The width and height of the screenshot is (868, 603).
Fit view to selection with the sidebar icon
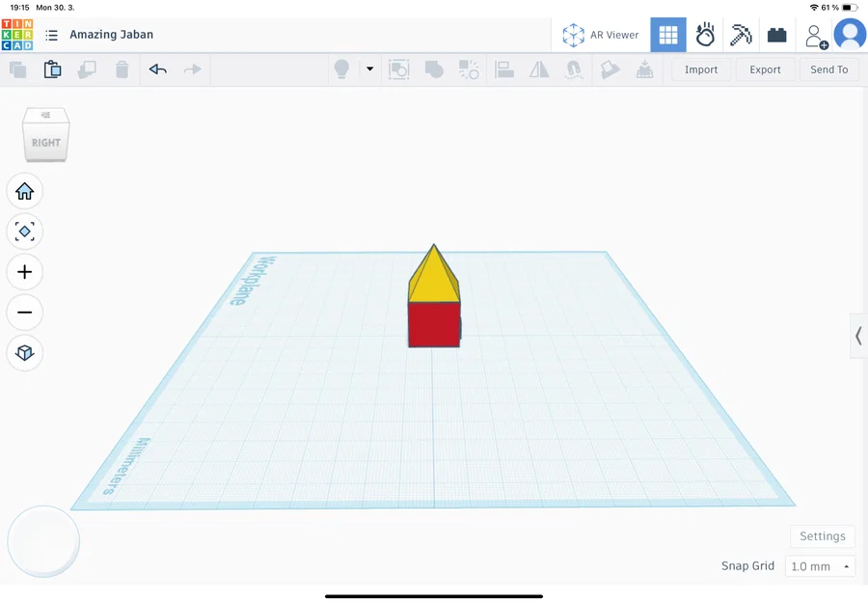click(x=24, y=232)
